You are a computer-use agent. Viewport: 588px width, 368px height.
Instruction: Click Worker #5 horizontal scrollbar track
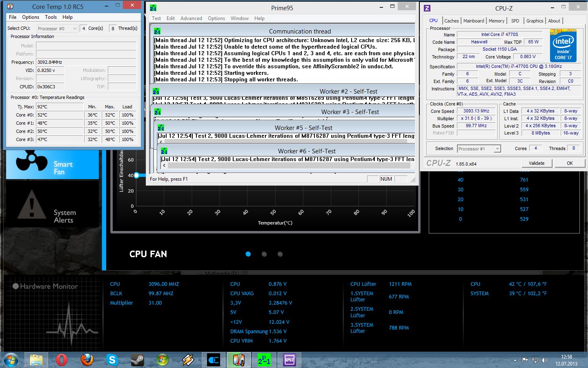286,141
